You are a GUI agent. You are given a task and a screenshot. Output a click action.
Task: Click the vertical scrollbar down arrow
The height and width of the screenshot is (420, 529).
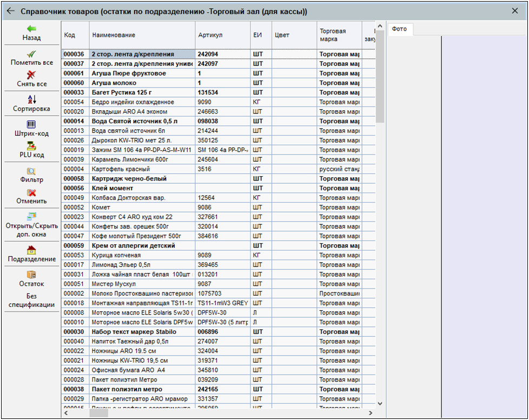click(380, 403)
